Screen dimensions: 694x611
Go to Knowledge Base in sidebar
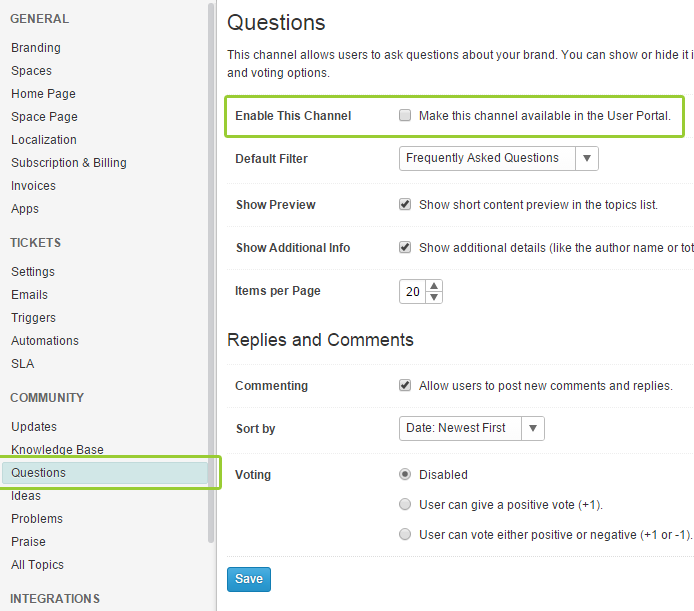tap(57, 450)
